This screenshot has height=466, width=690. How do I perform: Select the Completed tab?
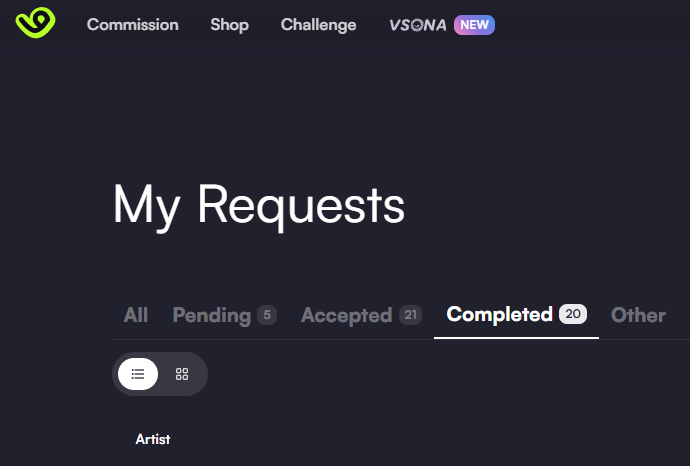499,315
